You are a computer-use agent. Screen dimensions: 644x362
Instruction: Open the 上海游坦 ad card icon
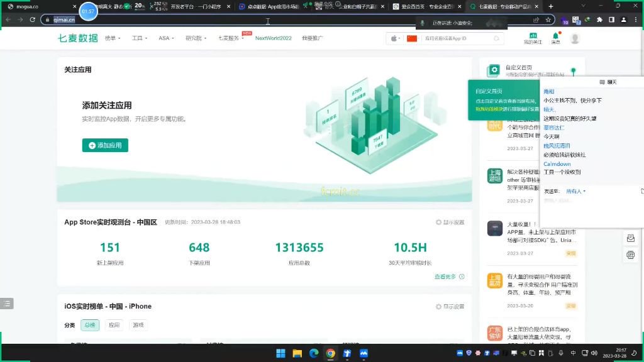click(494, 176)
